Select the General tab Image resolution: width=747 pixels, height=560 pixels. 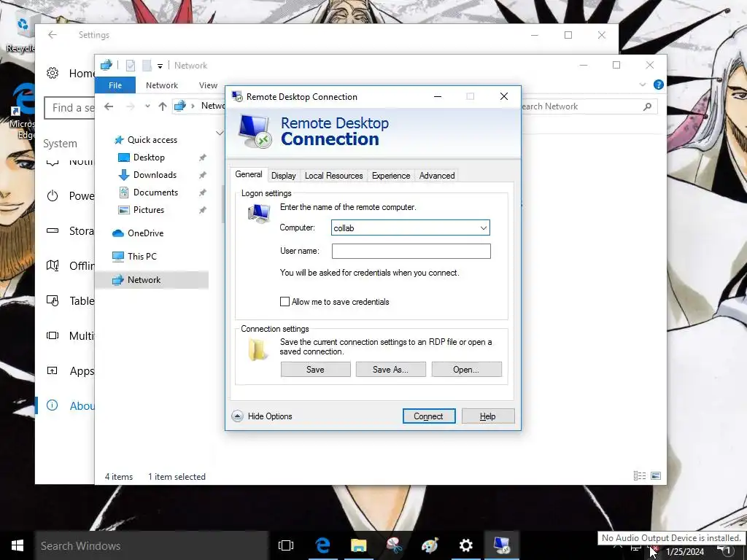[x=249, y=175]
